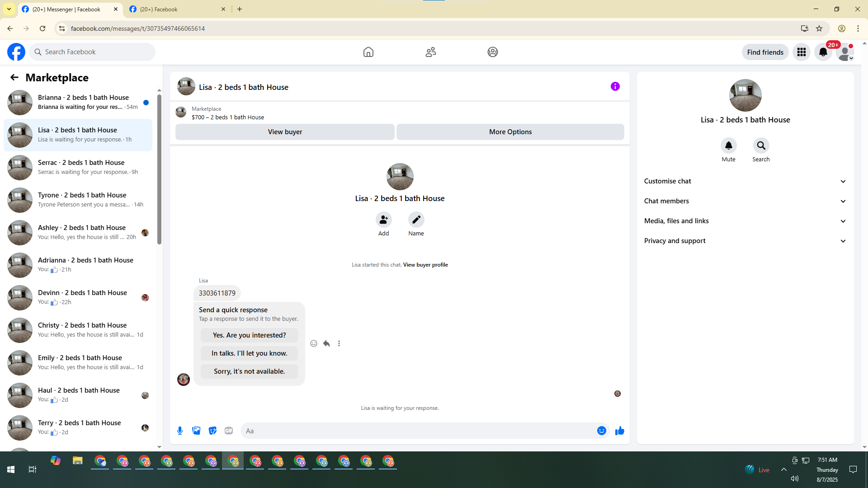The height and width of the screenshot is (488, 868).
Task: Click conversation list scrollbar
Action: pos(159,169)
